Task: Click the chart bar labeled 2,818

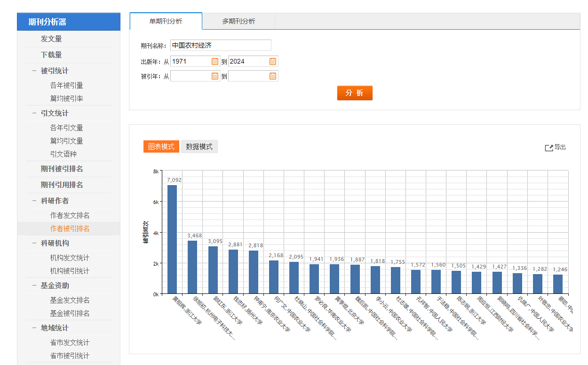Action: click(254, 272)
